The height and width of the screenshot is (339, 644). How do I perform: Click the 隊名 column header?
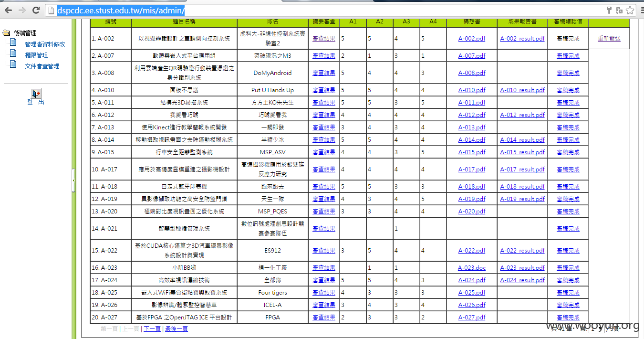[x=273, y=21]
